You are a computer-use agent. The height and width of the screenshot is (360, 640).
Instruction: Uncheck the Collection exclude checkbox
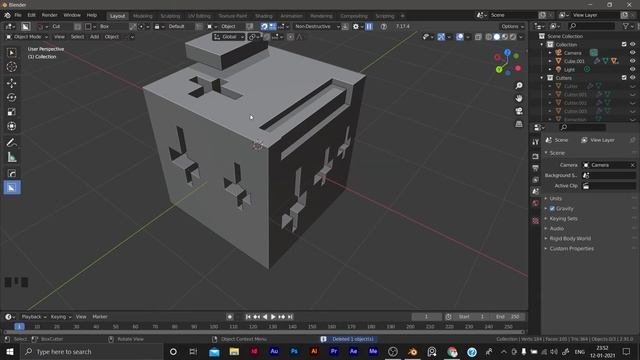pyautogui.click(x=624, y=44)
